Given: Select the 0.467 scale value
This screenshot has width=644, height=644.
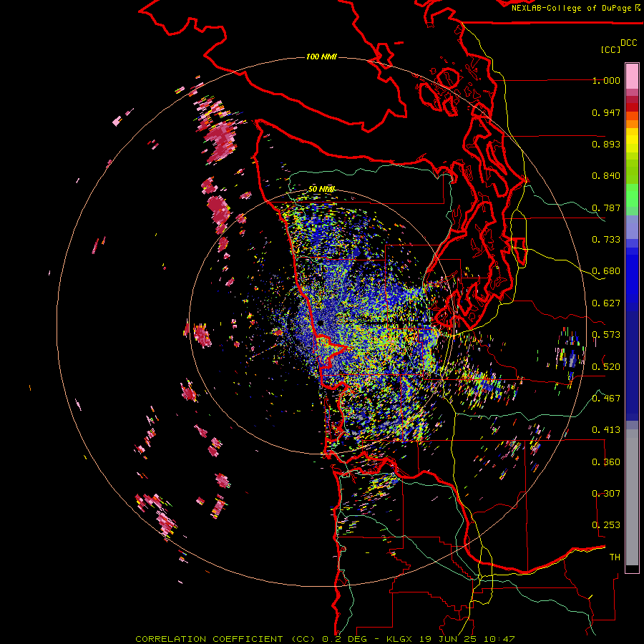Looking at the screenshot, I should (606, 398).
